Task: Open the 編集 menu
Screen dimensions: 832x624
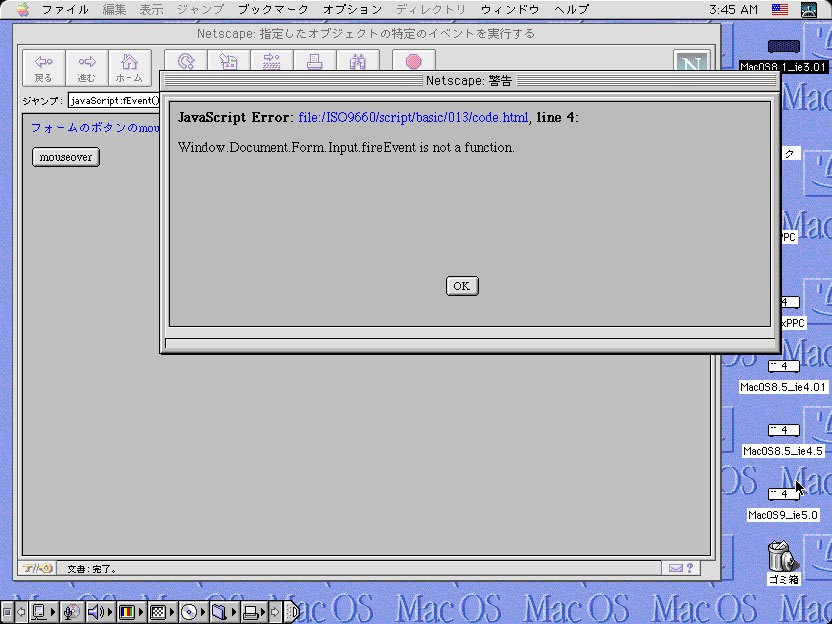Action: (114, 10)
